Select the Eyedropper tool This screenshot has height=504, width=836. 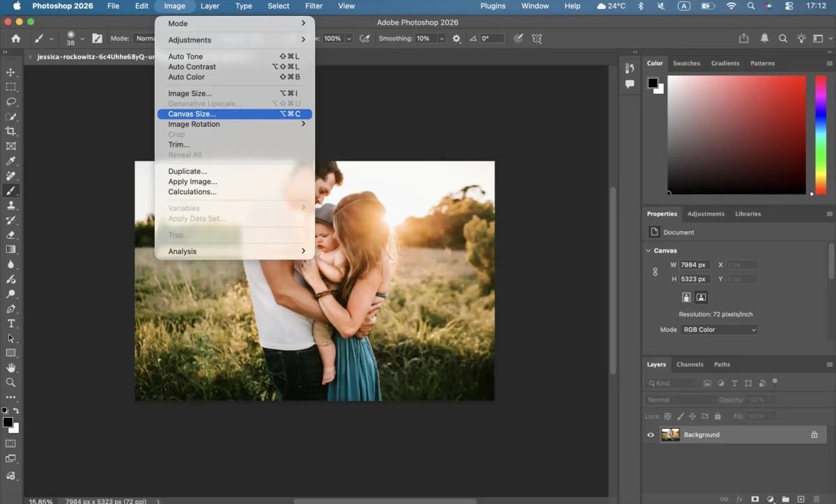click(10, 161)
